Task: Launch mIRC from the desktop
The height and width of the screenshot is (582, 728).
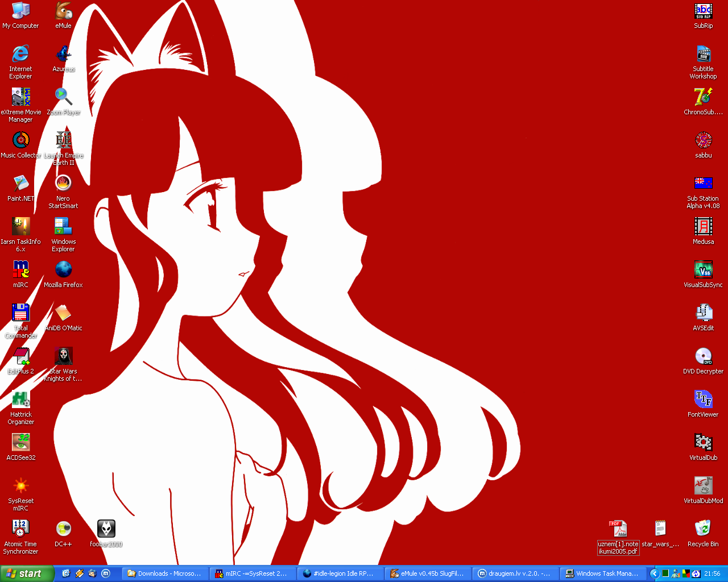Action: [20, 275]
